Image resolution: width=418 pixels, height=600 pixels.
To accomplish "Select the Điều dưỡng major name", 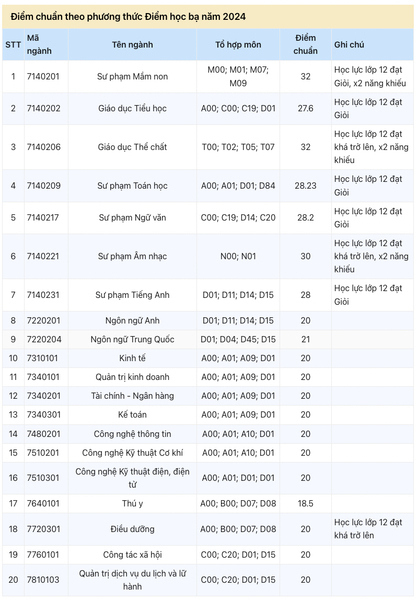I will point(132,529).
